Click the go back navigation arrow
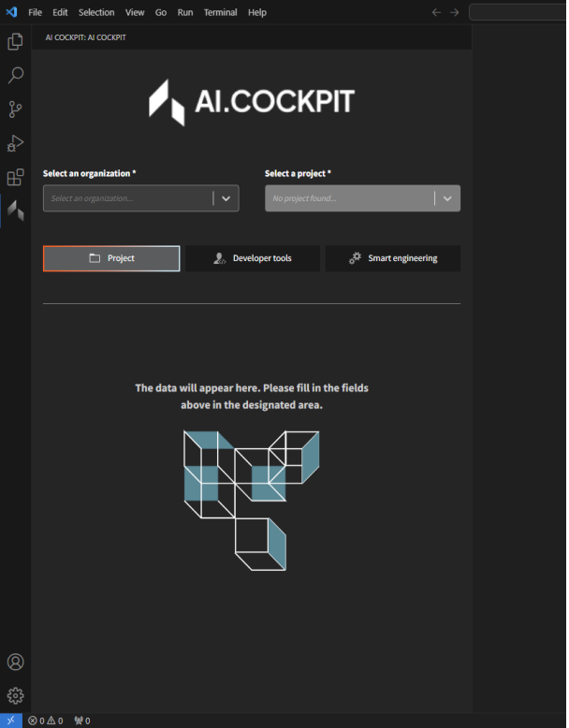This screenshot has width=569, height=728. (436, 12)
